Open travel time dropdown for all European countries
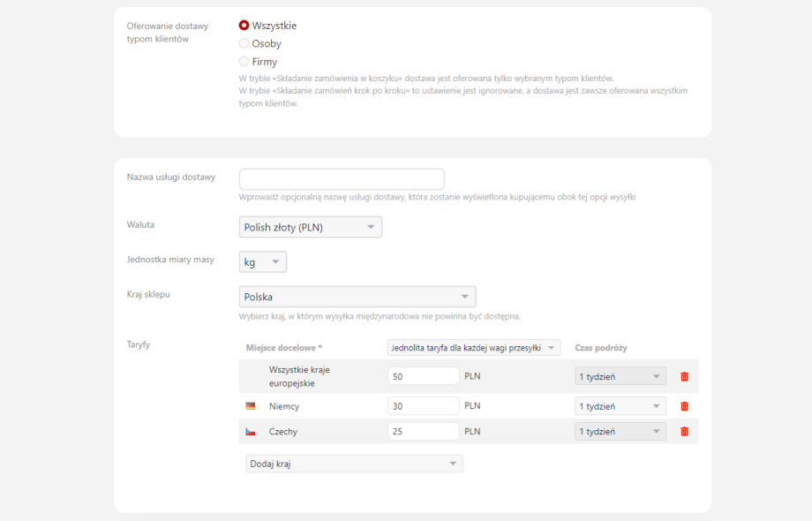 click(x=620, y=377)
